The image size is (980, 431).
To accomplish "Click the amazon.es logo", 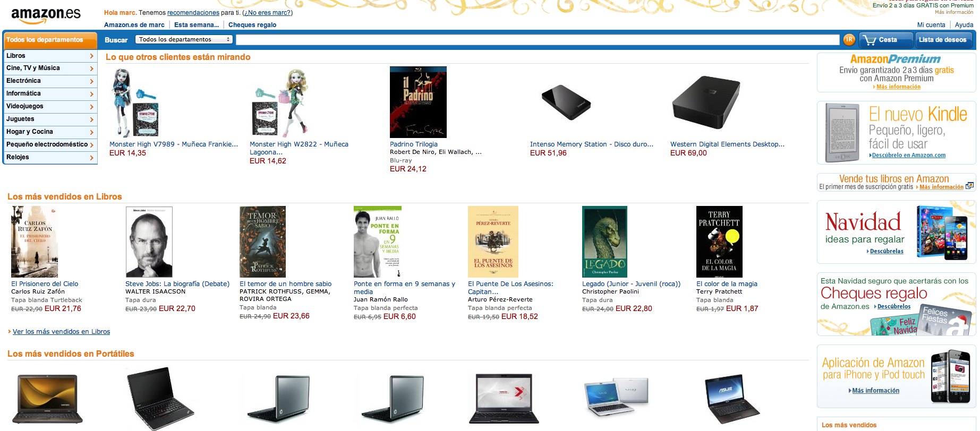I will (46, 16).
